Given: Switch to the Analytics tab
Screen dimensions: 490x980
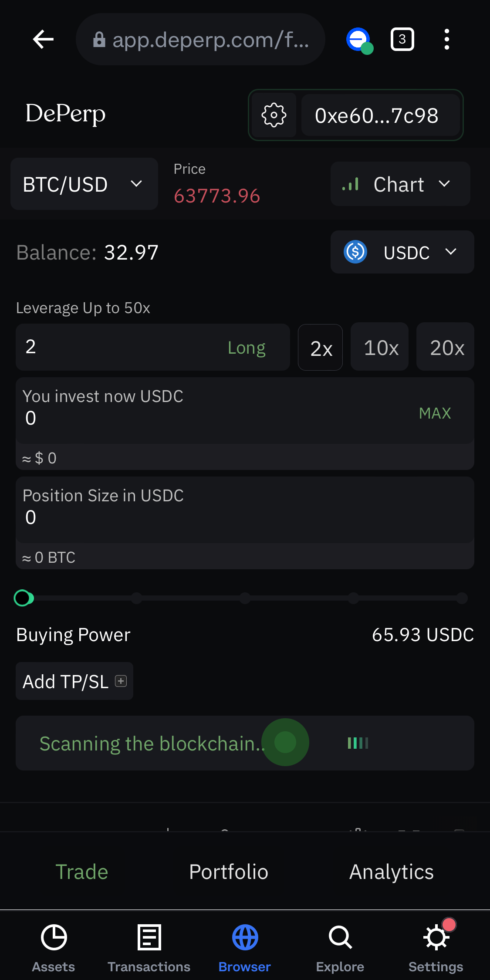Looking at the screenshot, I should click(392, 872).
